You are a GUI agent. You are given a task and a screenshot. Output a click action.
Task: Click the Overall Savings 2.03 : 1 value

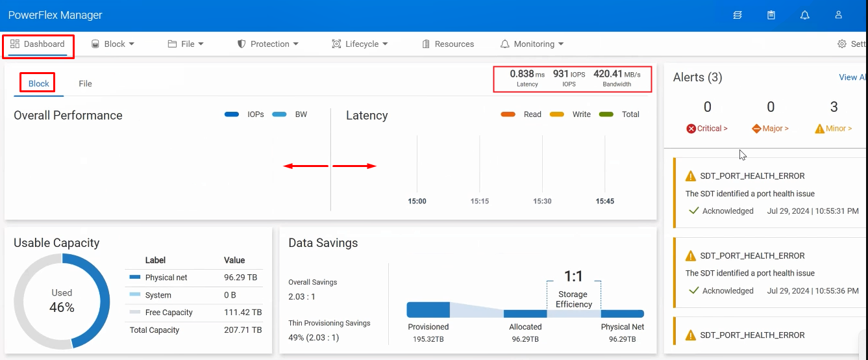point(302,296)
